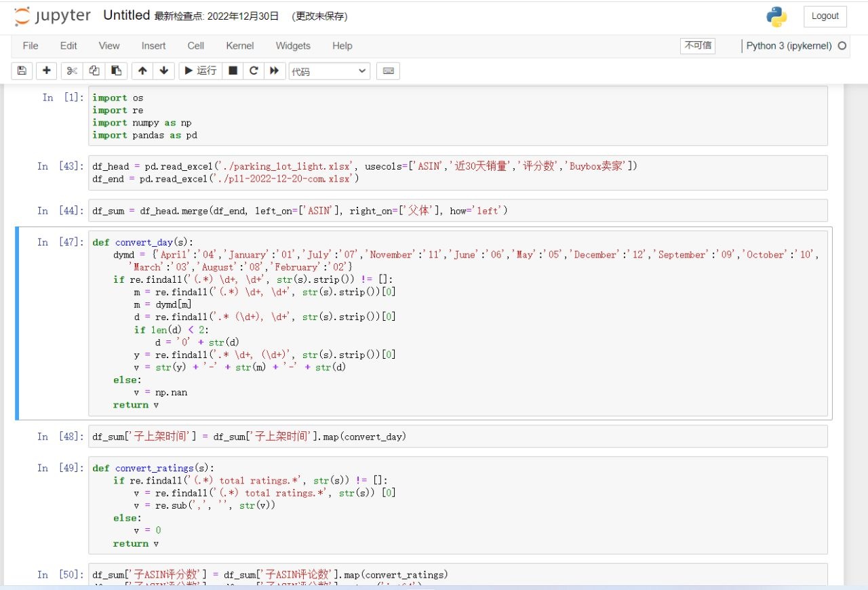Open the Kernel menu
Image resolution: width=868 pixels, height=590 pixels.
(240, 46)
